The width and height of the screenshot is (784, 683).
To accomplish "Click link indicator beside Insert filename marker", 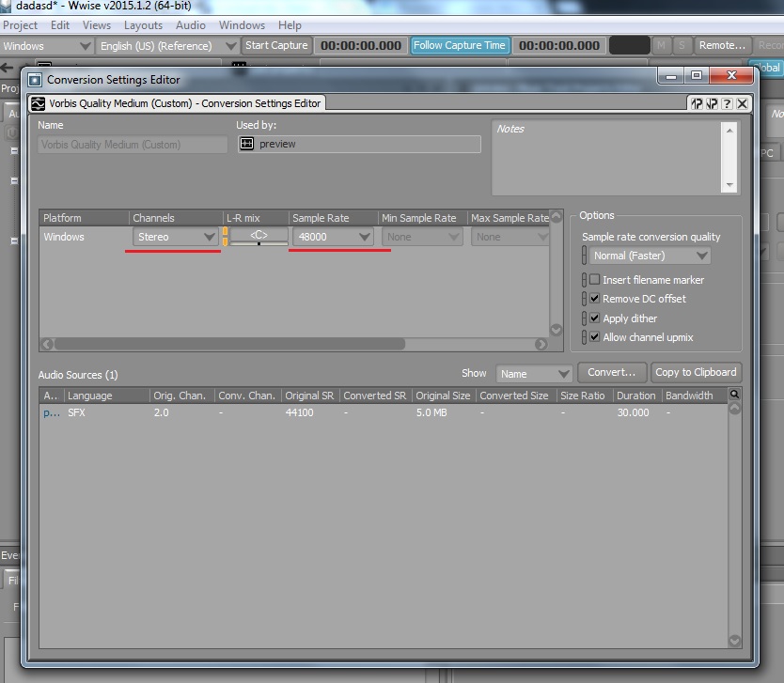I will pos(584,280).
